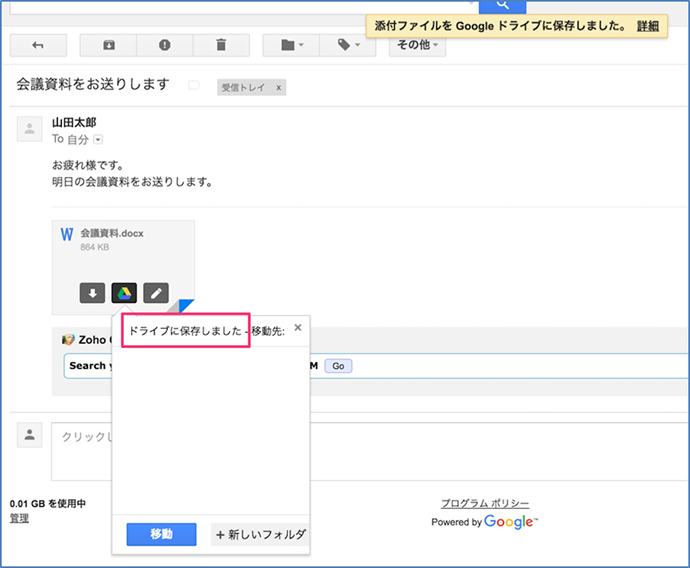Report spam with exclamation icon
The image size is (690, 568).
click(x=165, y=45)
